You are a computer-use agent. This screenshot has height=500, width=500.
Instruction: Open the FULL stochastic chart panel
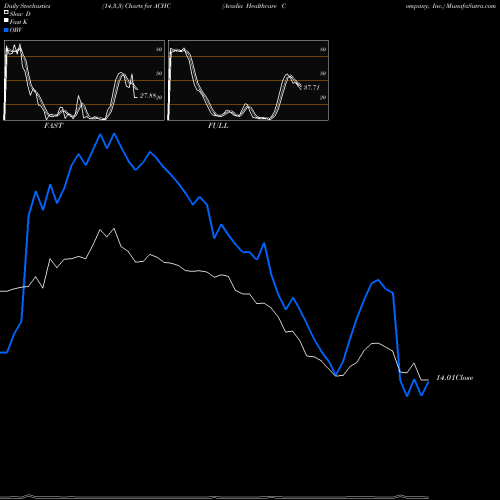click(x=248, y=80)
